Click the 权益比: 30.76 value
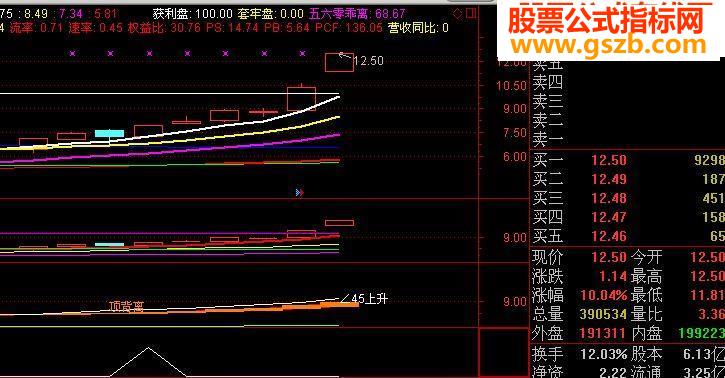This screenshot has height=378, width=725. point(164,28)
